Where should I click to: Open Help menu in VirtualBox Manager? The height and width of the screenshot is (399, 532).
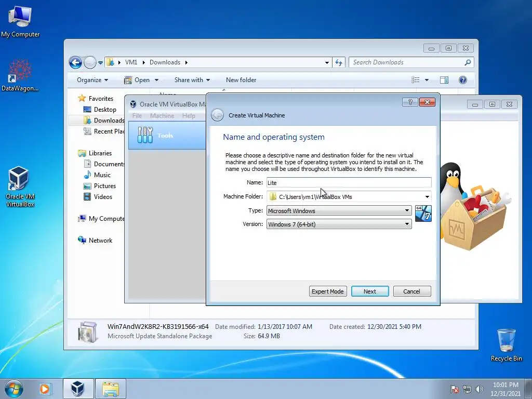point(189,116)
